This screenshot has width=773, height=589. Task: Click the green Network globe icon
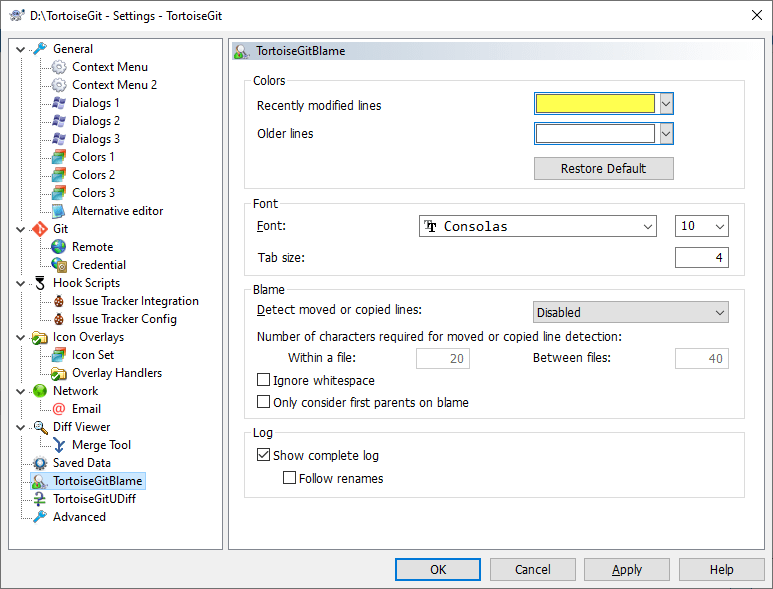pyautogui.click(x=40, y=391)
